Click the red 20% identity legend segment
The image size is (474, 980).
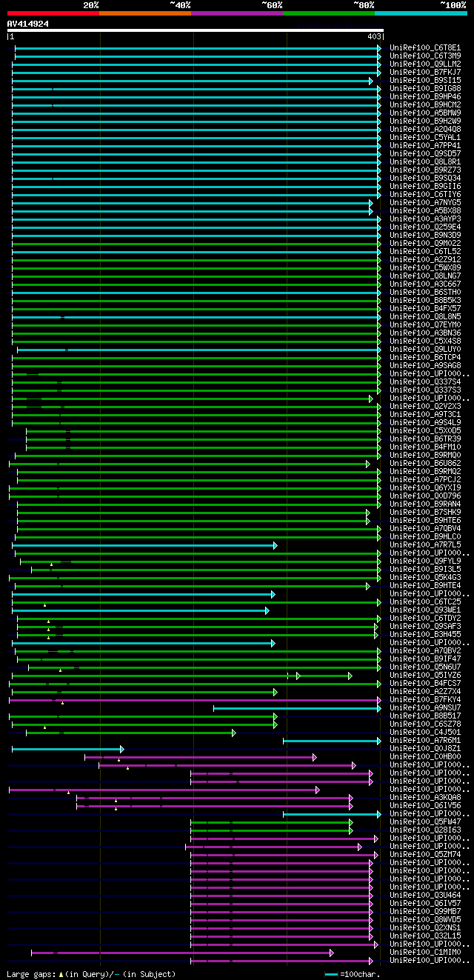[x=53, y=13]
